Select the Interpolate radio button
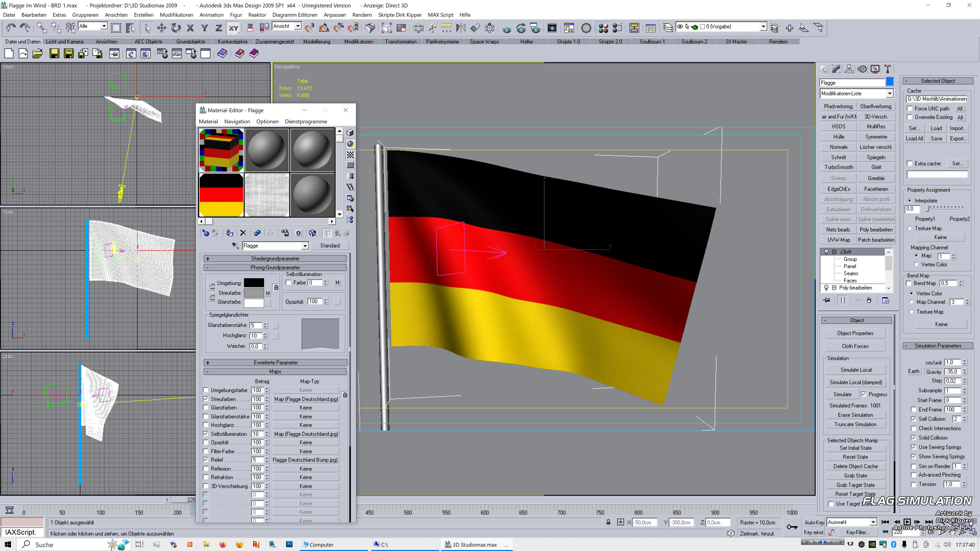This screenshot has height=551, width=980. click(910, 201)
